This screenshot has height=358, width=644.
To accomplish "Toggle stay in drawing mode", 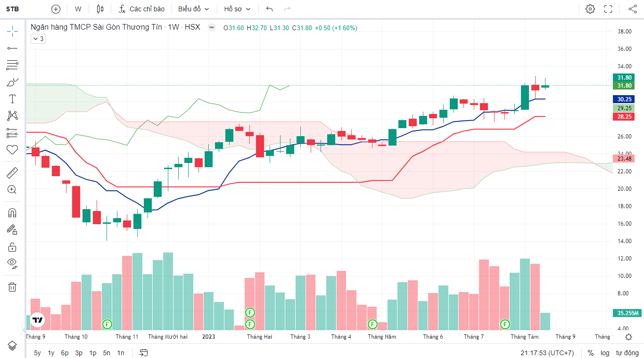I will click(12, 230).
